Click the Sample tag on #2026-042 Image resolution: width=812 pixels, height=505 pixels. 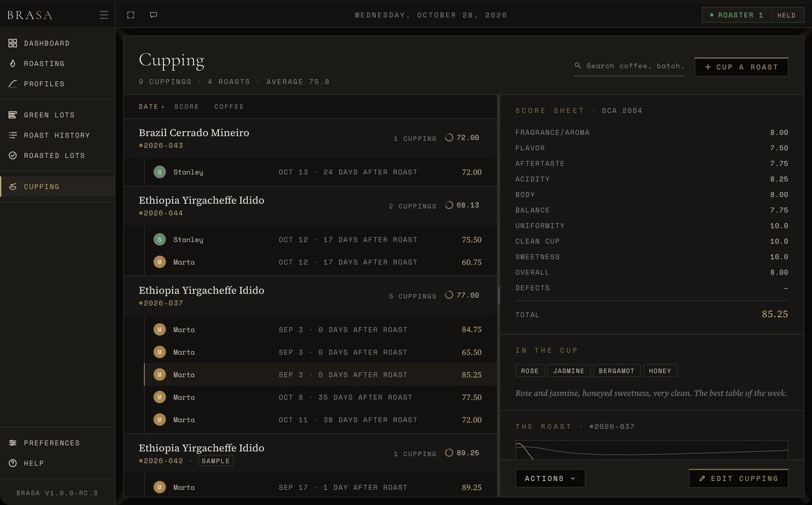tap(216, 461)
